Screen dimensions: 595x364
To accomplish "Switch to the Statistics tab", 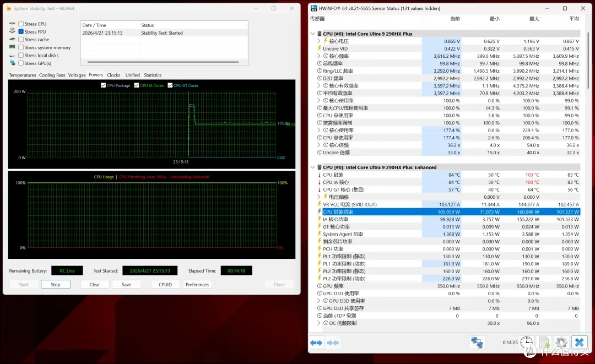I will [153, 75].
